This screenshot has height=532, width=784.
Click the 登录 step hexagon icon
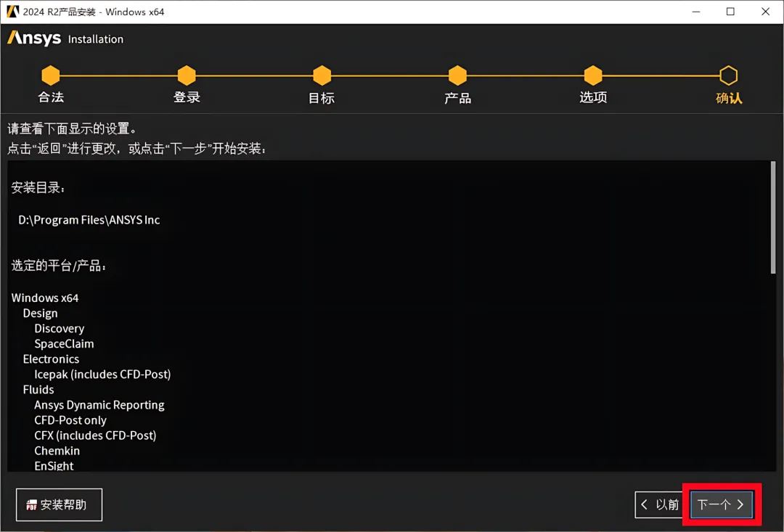click(x=187, y=75)
